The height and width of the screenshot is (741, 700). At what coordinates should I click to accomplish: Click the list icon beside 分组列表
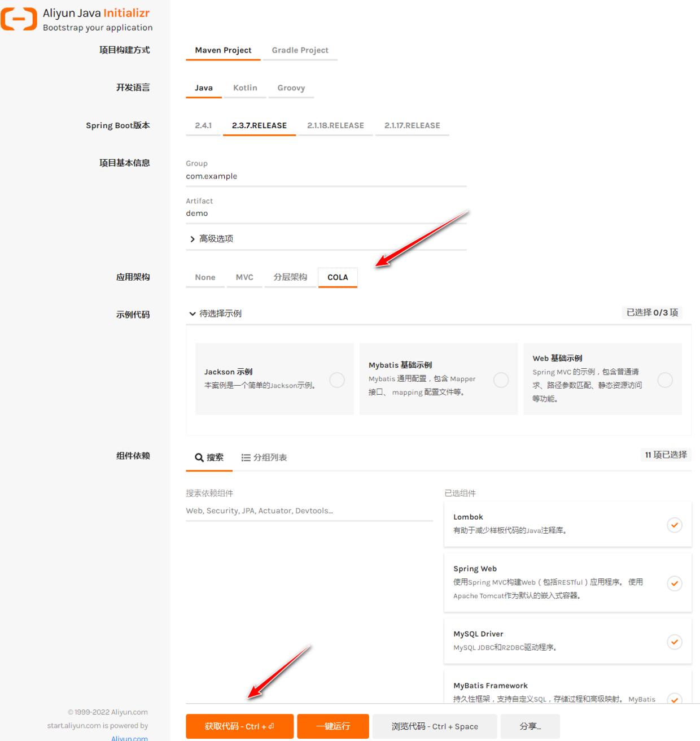tap(246, 457)
